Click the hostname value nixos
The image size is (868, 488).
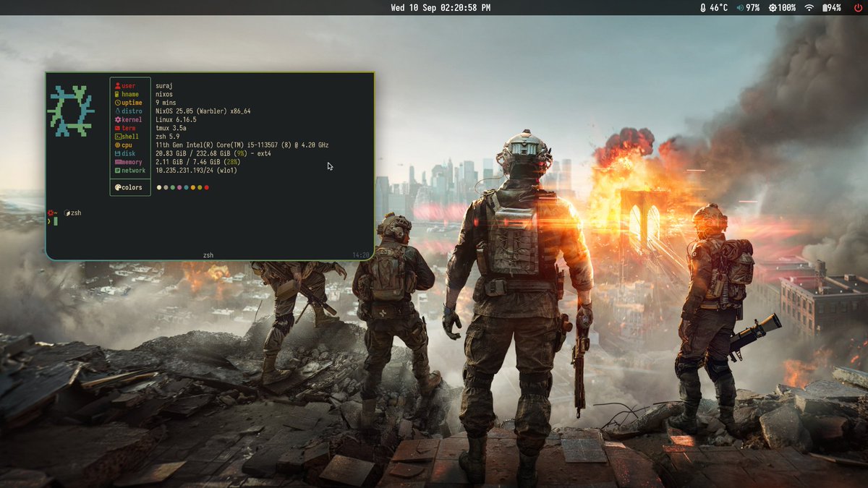[165, 95]
